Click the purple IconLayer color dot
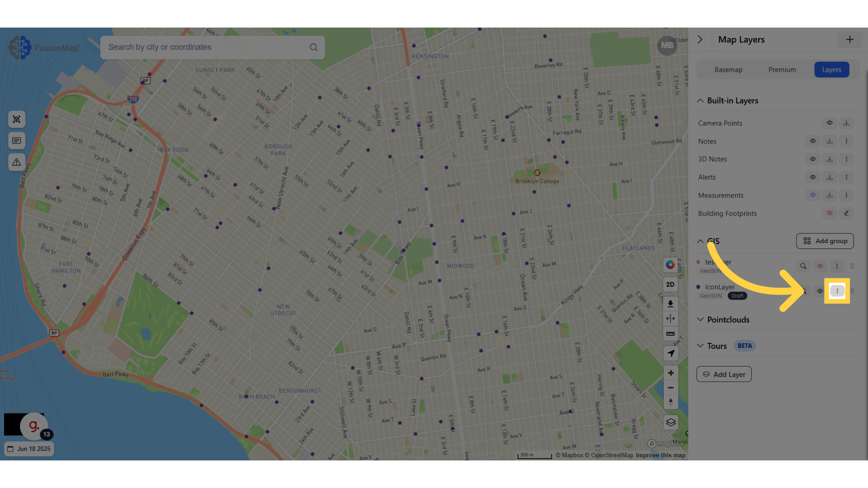The width and height of the screenshot is (868, 488). (698, 287)
